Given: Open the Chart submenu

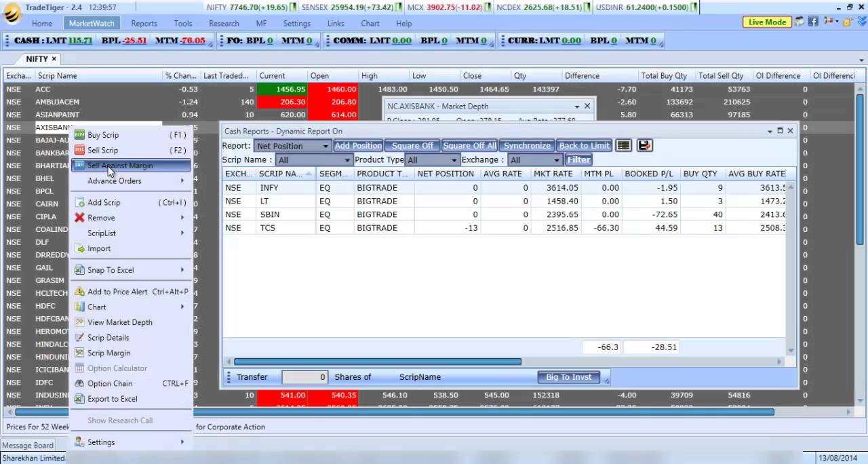Looking at the screenshot, I should coord(132,307).
